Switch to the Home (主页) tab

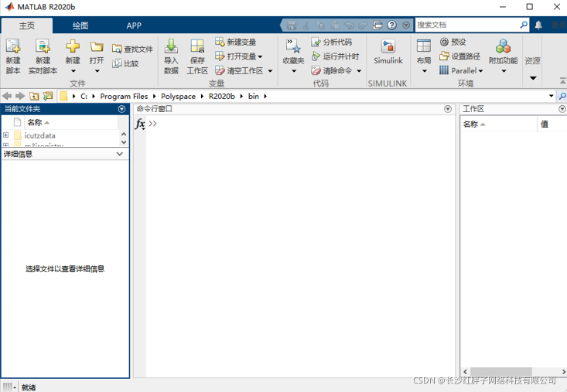click(27, 26)
